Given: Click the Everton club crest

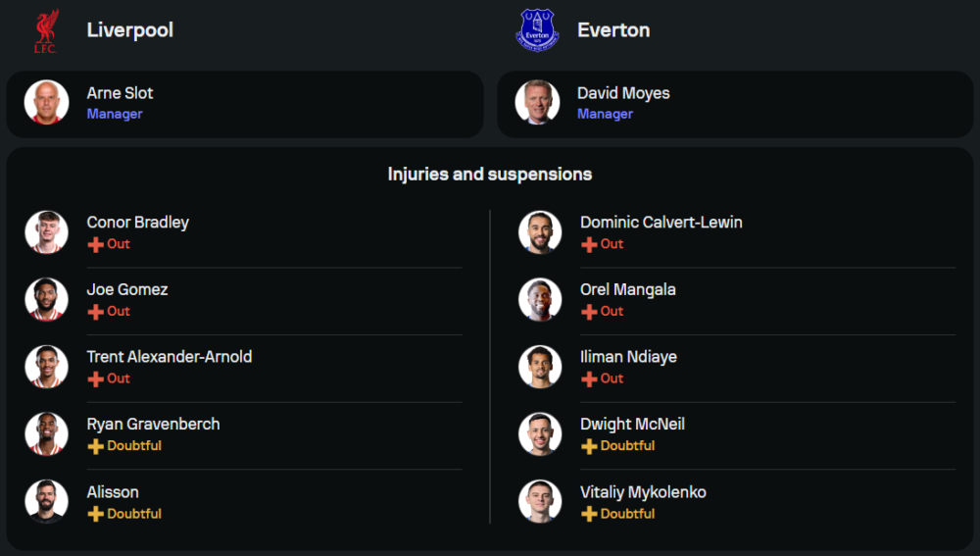Looking at the screenshot, I should pyautogui.click(x=537, y=30).
